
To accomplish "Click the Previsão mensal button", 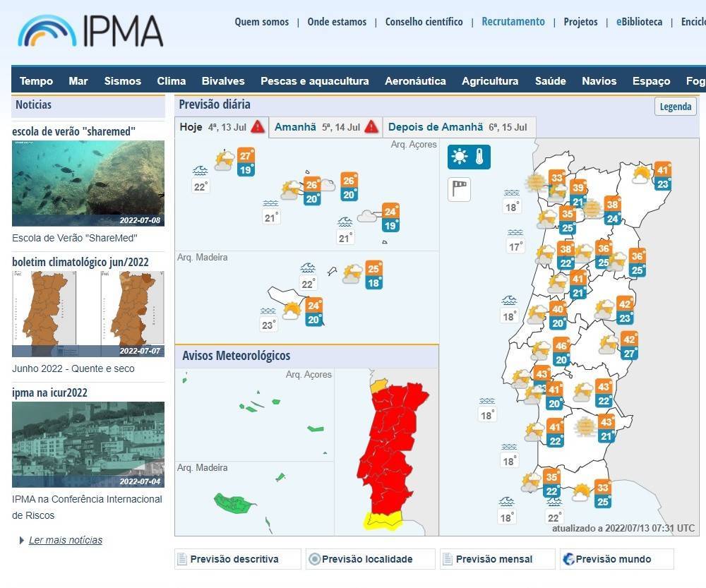I will coord(493,559).
